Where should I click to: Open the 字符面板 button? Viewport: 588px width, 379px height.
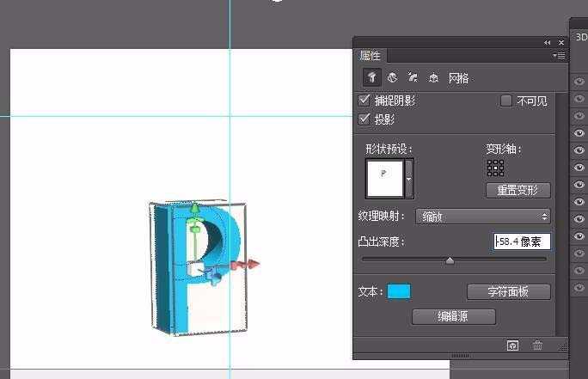tap(508, 291)
